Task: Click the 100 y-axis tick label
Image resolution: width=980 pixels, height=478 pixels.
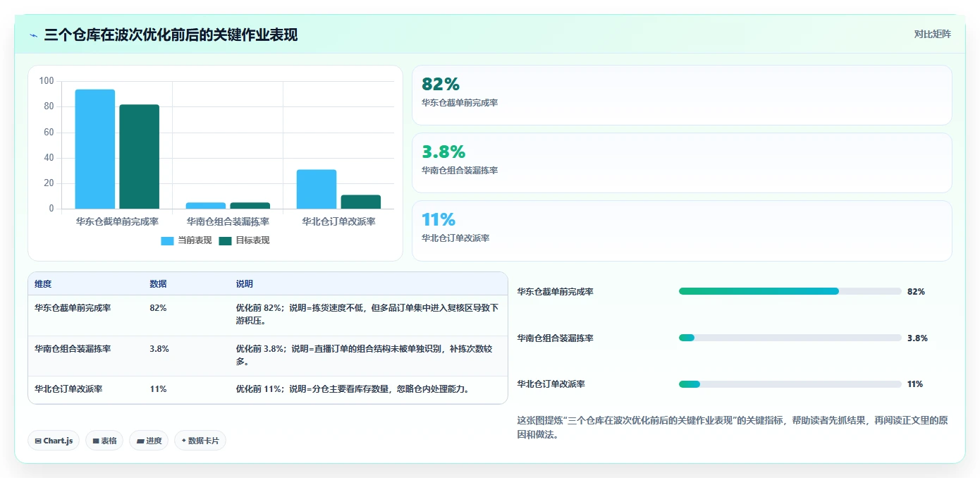Action: click(x=47, y=81)
